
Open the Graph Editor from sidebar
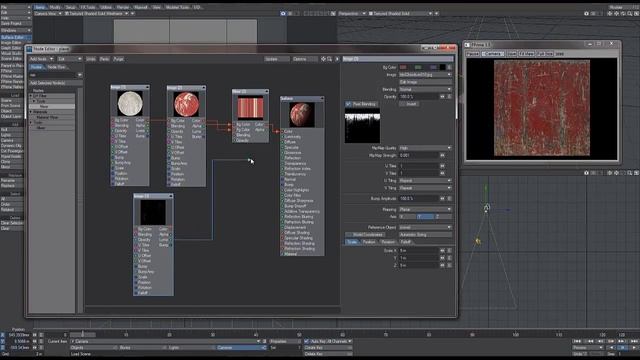[12, 48]
